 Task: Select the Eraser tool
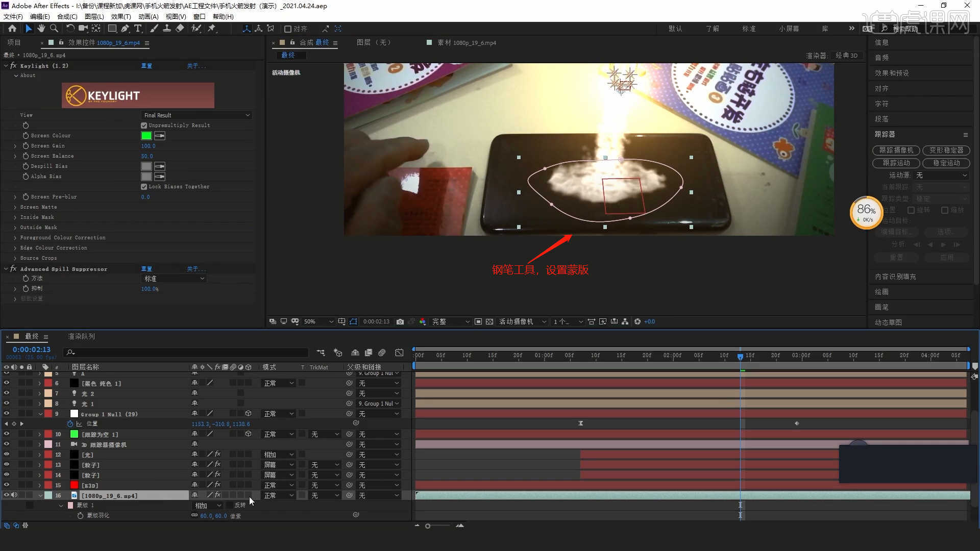click(x=180, y=29)
